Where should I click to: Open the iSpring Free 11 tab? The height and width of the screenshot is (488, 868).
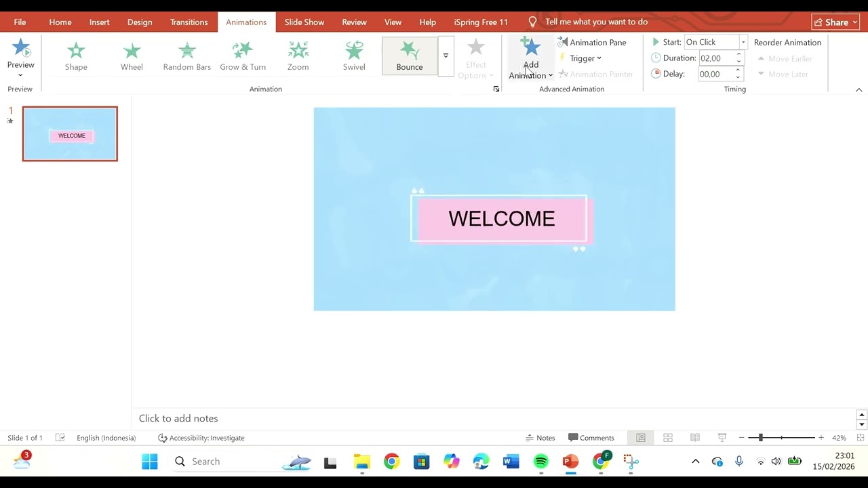[x=481, y=22]
